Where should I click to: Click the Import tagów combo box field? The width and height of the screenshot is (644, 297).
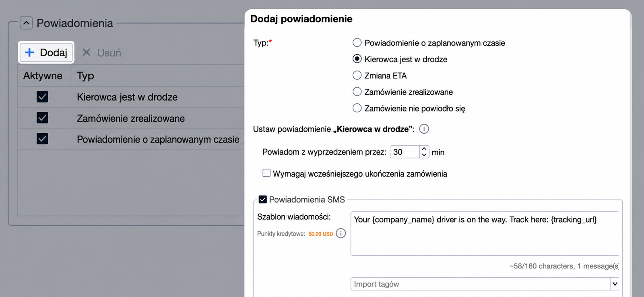point(481,284)
